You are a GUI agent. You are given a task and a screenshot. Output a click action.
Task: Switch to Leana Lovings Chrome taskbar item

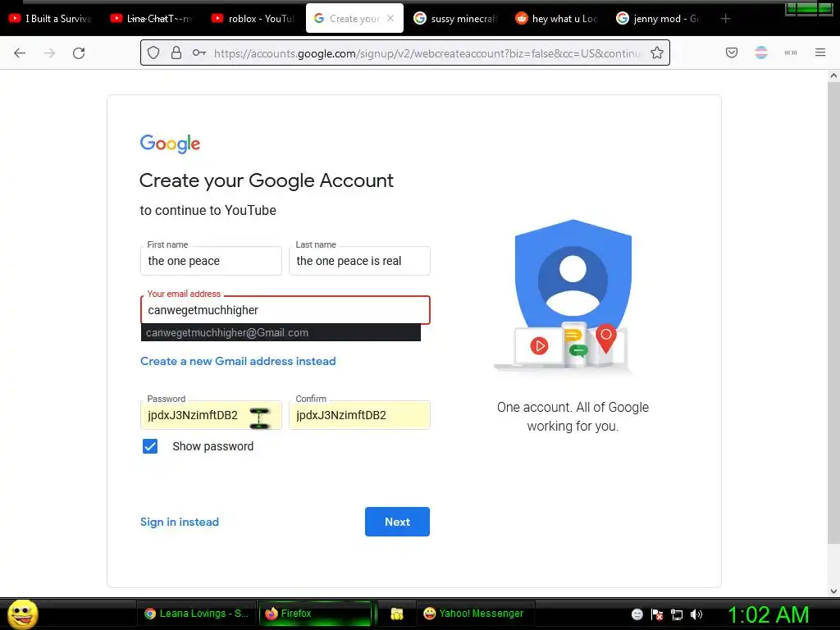(196, 614)
